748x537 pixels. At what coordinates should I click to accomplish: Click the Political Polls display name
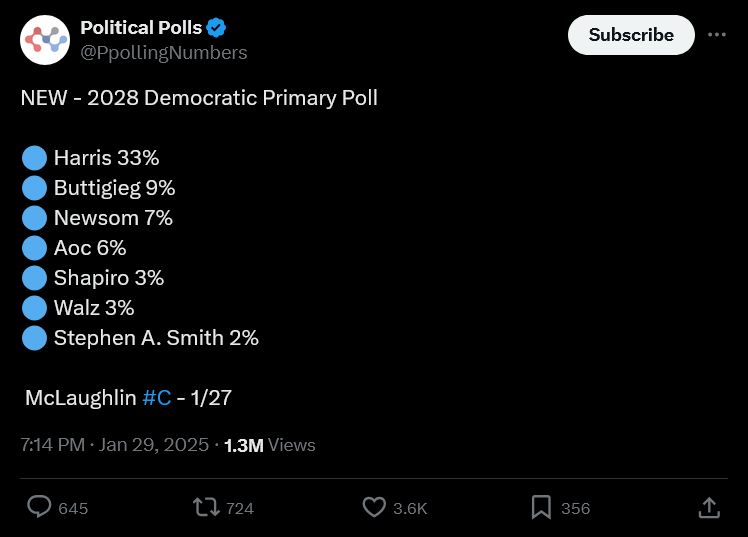tap(141, 28)
